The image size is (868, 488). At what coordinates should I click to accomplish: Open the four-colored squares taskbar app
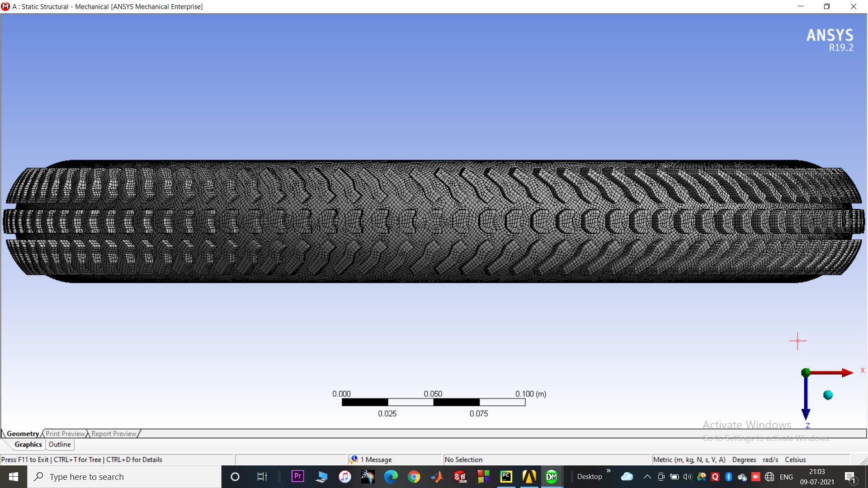pyautogui.click(x=483, y=477)
